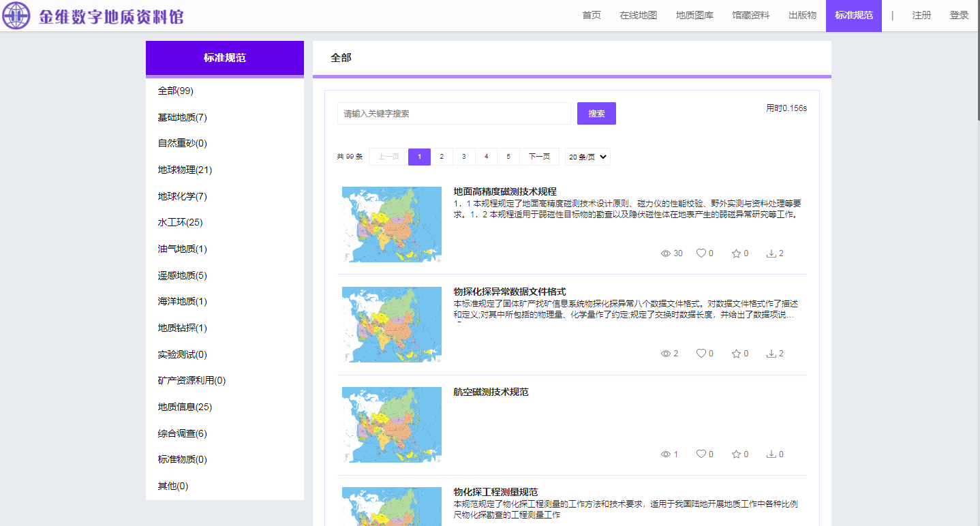The height and width of the screenshot is (526, 980).
Task: Click the purple 搜索 button
Action: pyautogui.click(x=596, y=114)
